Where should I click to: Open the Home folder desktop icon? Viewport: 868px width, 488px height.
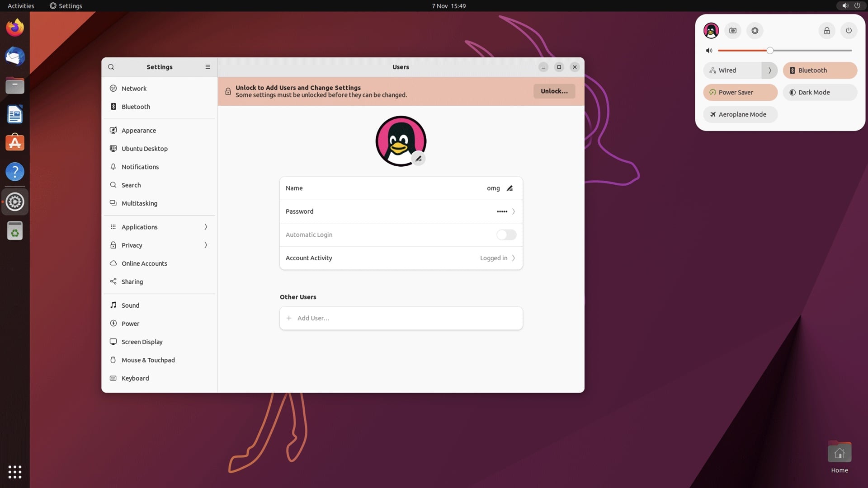point(840,457)
